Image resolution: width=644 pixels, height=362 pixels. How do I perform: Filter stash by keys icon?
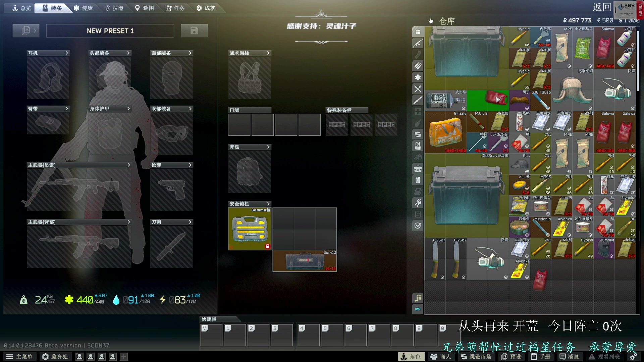pos(418,203)
